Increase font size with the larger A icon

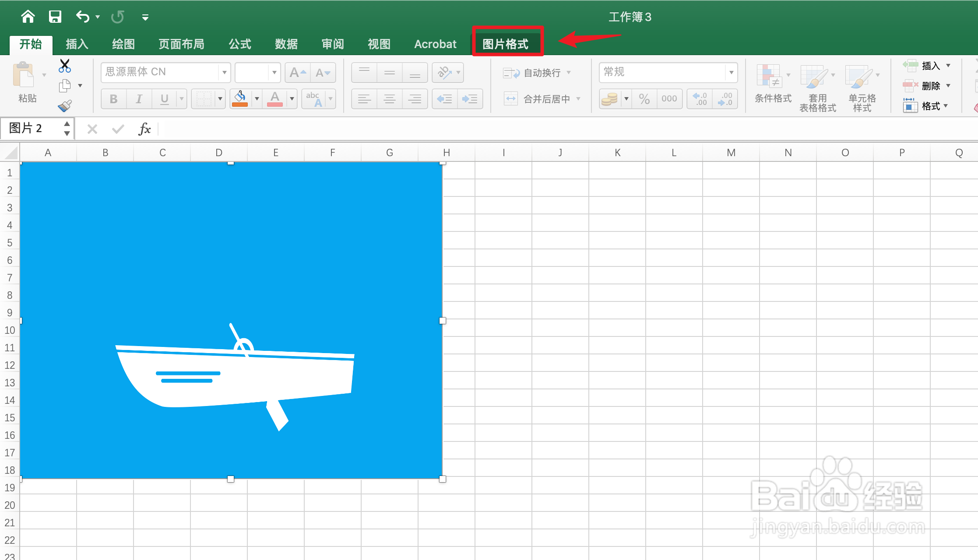pyautogui.click(x=297, y=73)
